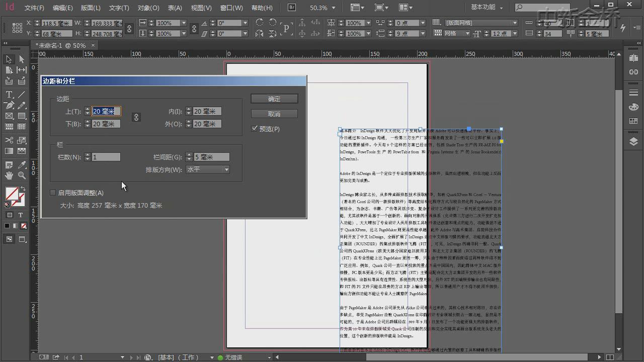
Task: Select the Gap tool
Action: coord(22,70)
